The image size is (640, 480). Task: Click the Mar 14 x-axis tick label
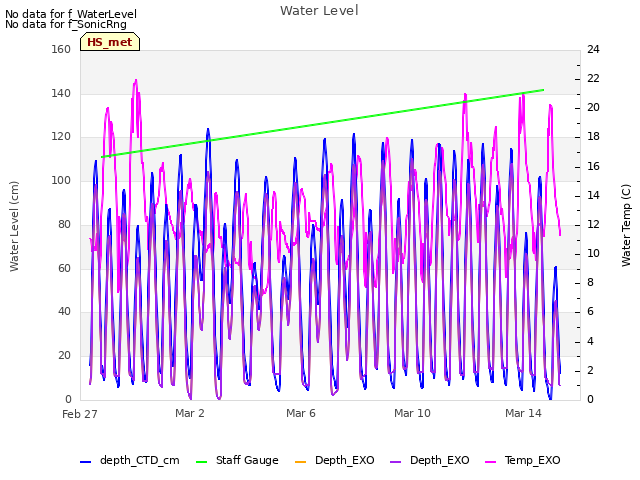point(523,413)
